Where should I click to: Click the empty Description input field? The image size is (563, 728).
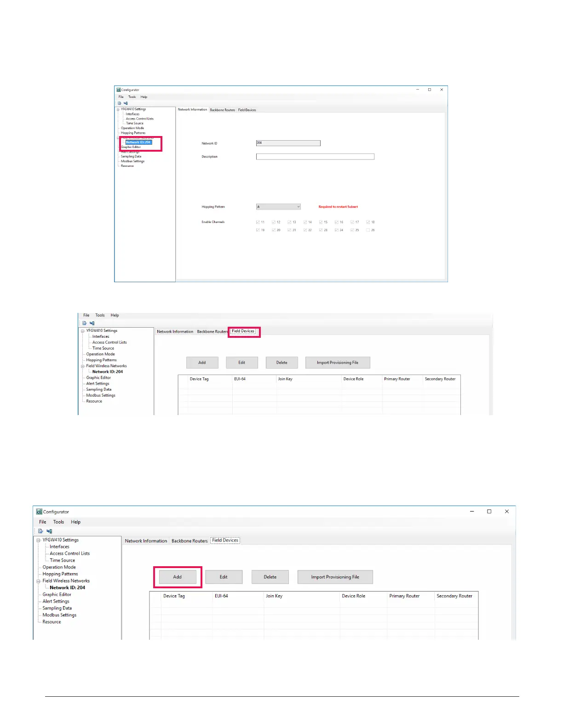coord(315,157)
